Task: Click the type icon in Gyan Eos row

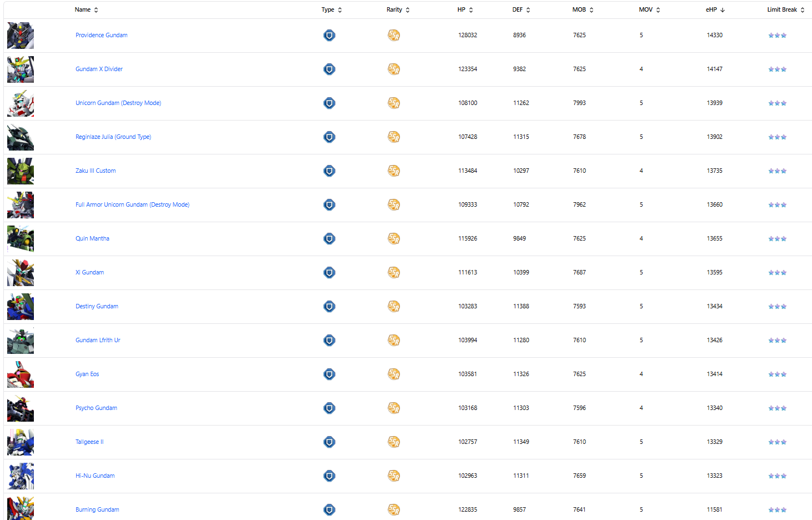Action: click(x=329, y=374)
